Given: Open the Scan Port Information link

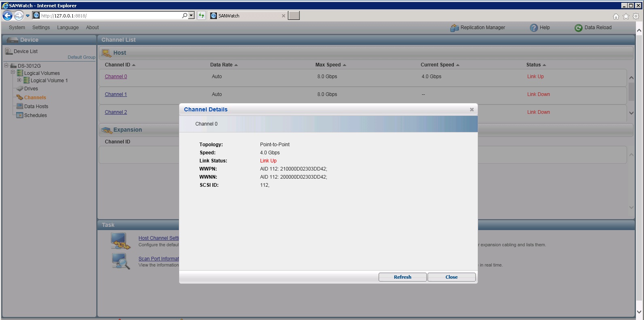Looking at the screenshot, I should [x=159, y=259].
